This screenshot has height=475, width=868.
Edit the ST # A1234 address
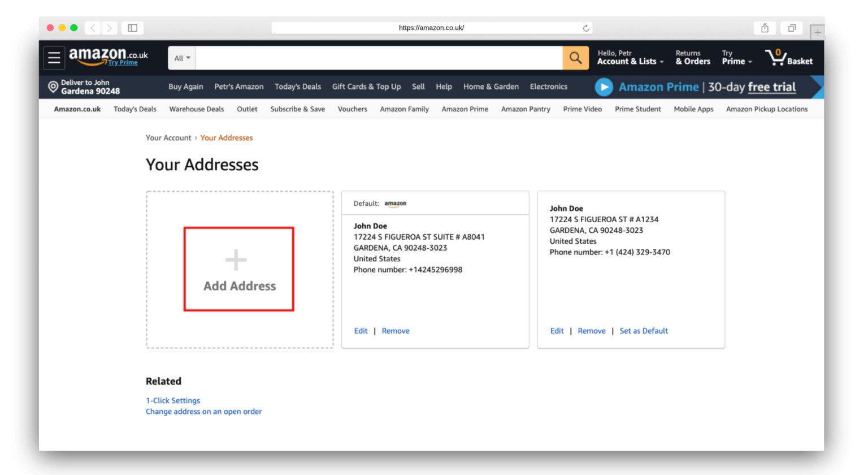(x=557, y=331)
